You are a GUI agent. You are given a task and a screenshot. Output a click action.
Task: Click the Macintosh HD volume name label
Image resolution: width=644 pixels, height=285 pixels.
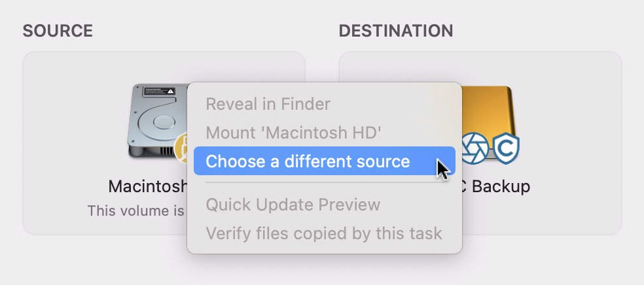148,187
